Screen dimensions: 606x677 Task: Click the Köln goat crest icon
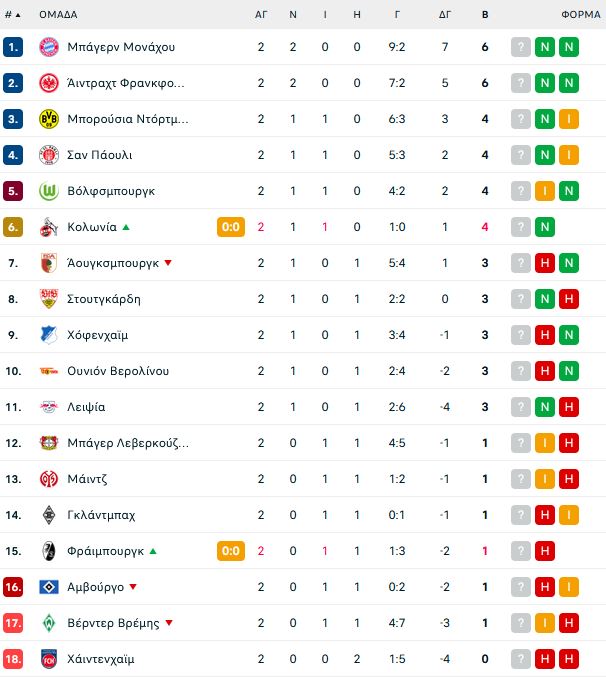click(49, 227)
